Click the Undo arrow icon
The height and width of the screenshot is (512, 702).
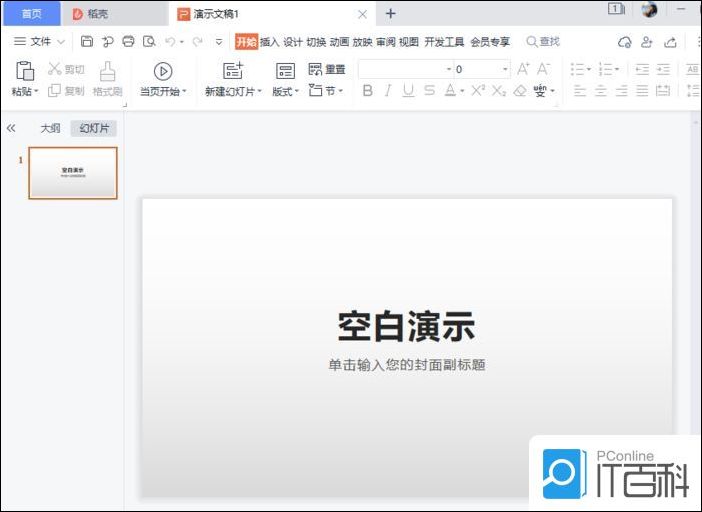tap(170, 42)
